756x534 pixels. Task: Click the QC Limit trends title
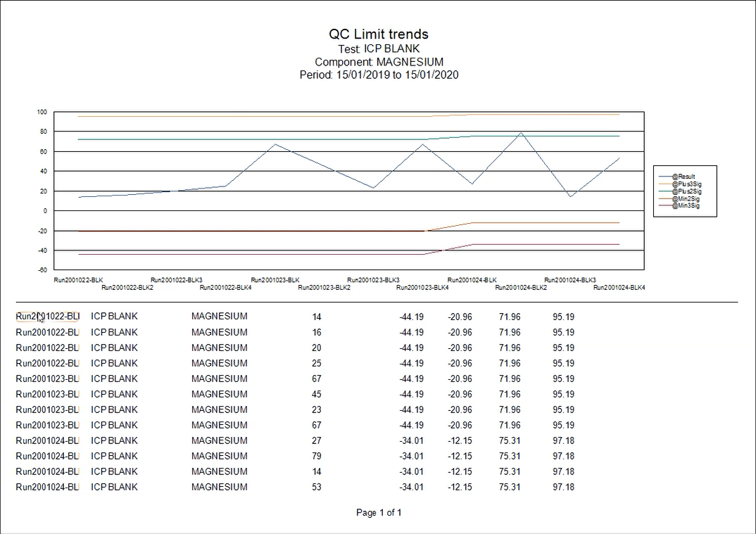tap(378, 33)
